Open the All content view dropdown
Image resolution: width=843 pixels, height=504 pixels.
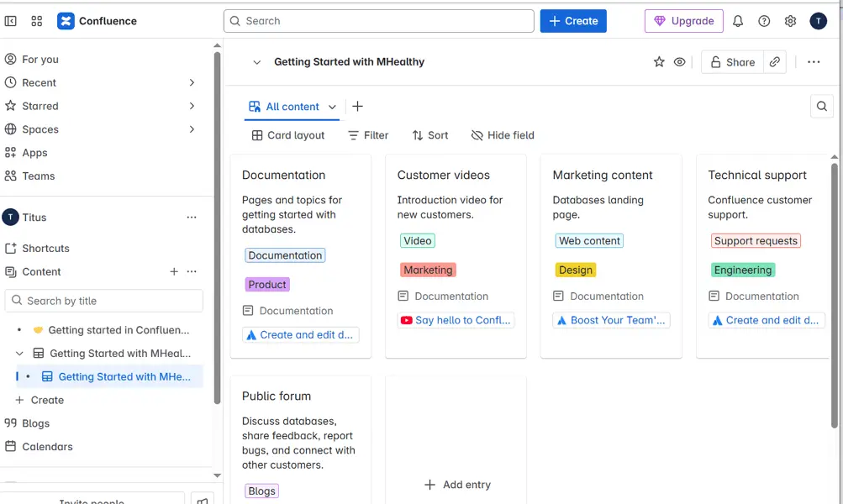[x=332, y=107]
